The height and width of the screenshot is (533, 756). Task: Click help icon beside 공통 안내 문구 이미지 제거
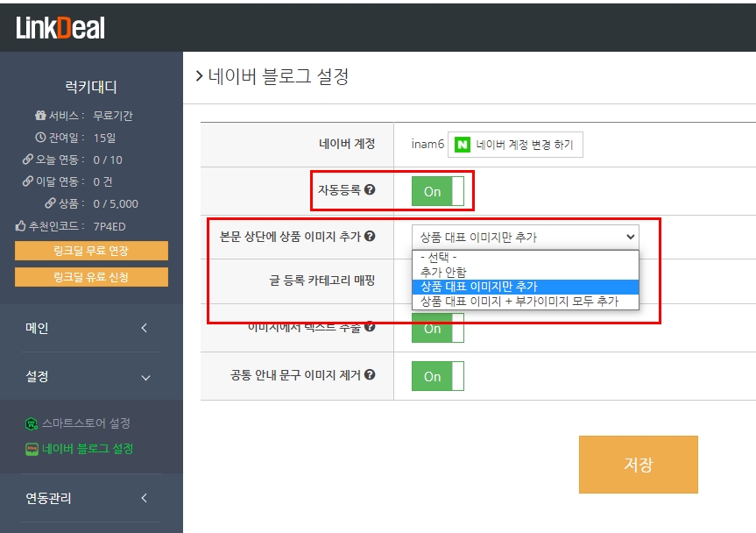coord(370,375)
